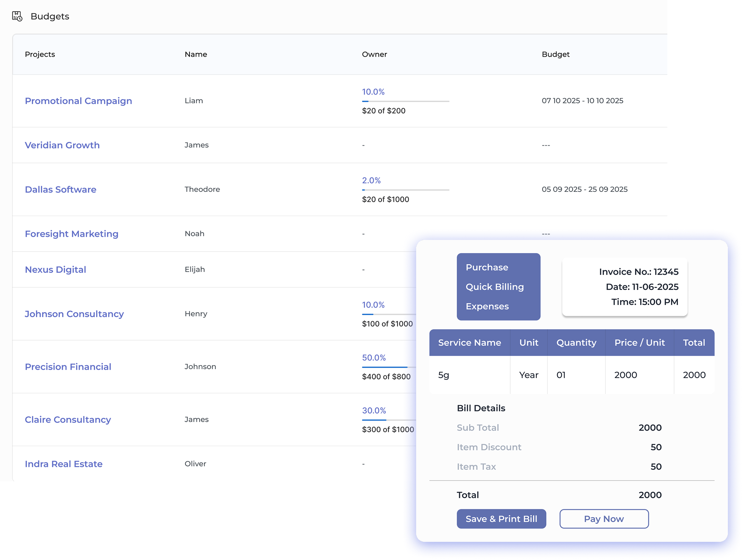Open the Precision Financial project

68,366
